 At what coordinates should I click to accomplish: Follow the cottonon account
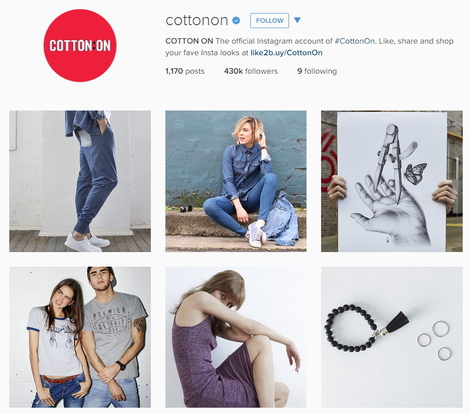[269, 21]
